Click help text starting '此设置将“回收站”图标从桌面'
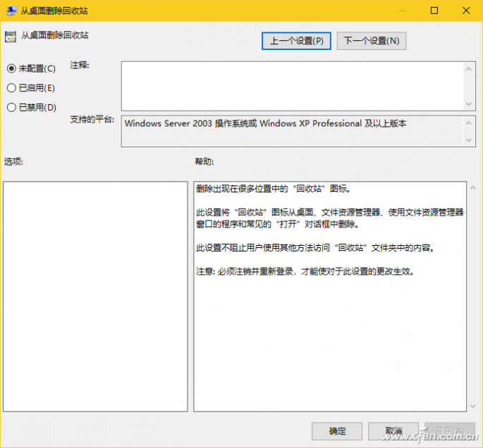 (x=330, y=218)
